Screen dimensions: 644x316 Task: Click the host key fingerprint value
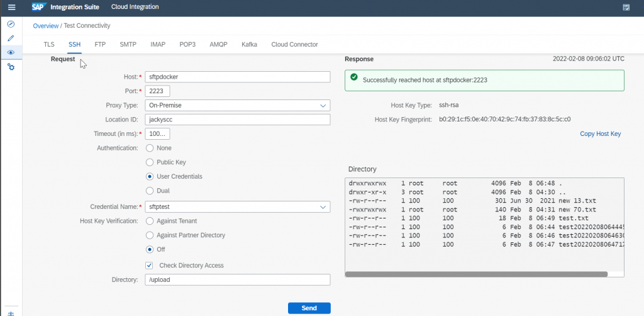505,120
